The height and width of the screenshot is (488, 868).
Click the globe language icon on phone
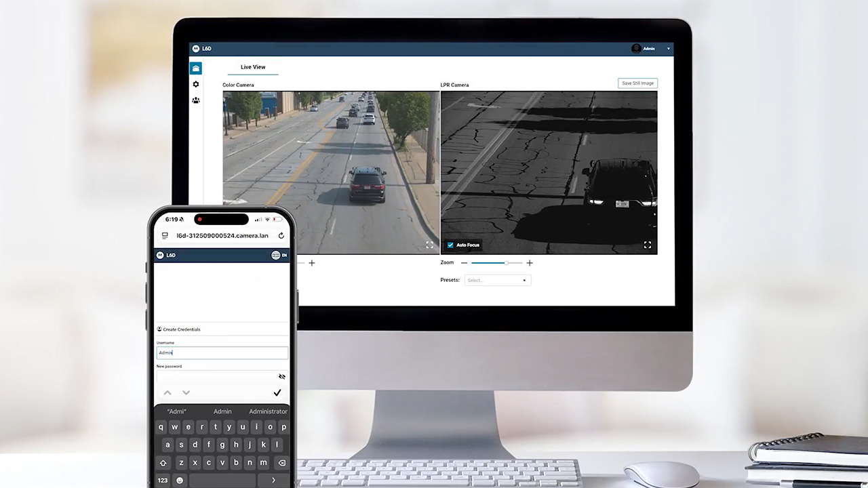(x=275, y=256)
